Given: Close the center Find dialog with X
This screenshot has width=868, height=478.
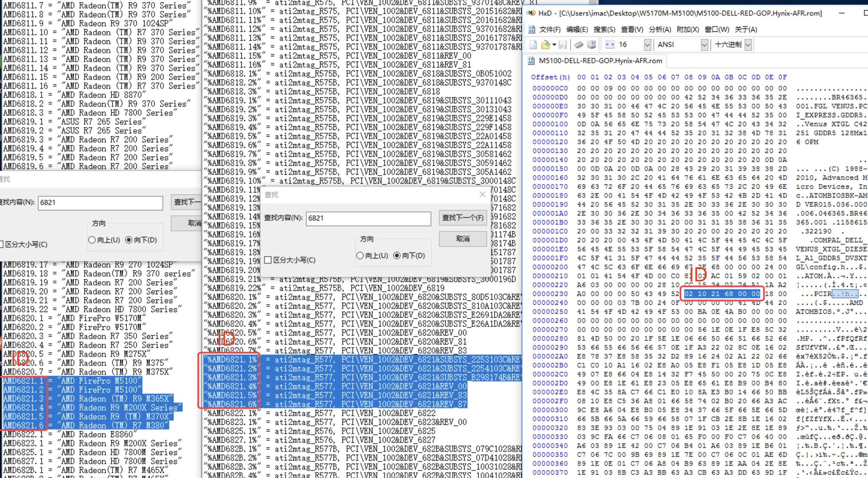Looking at the screenshot, I should 482,194.
